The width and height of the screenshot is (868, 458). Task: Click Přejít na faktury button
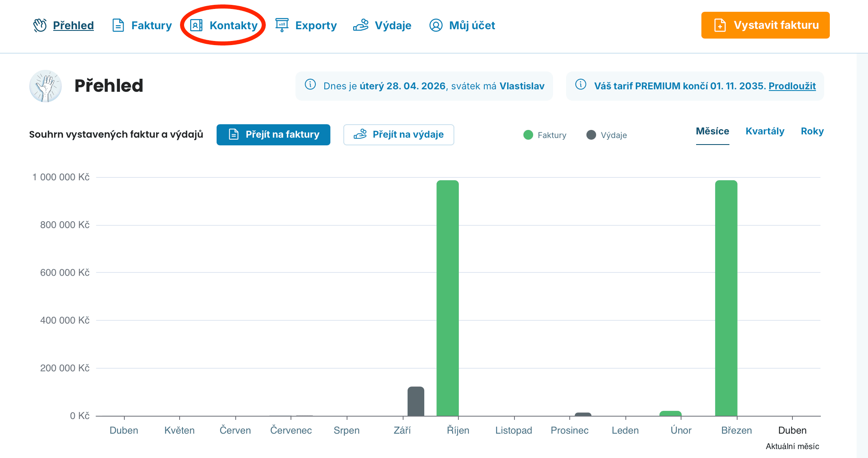(x=273, y=135)
